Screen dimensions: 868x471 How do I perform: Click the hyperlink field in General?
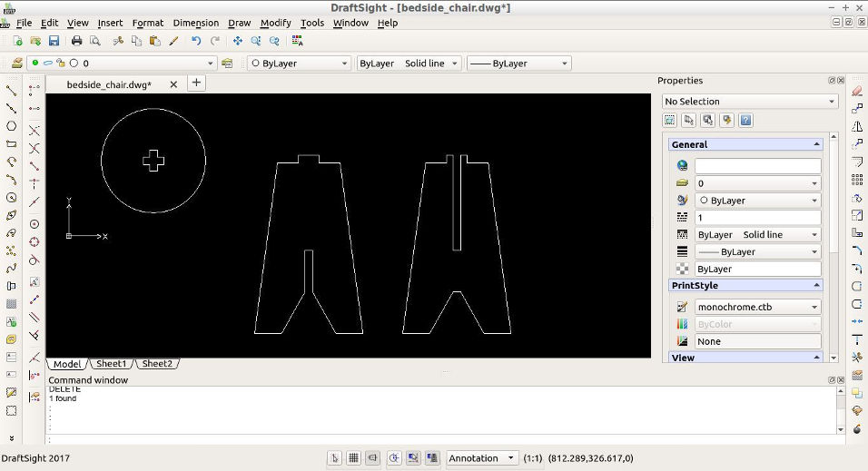coord(758,165)
